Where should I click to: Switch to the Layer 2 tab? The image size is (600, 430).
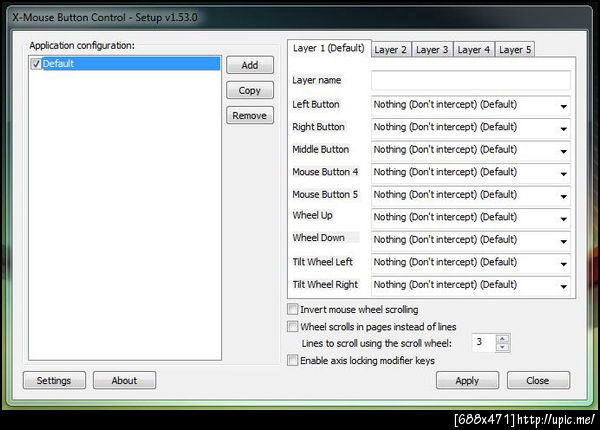point(391,50)
